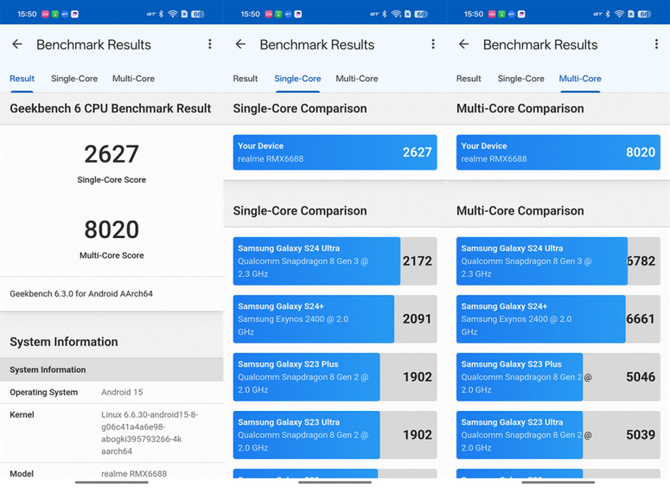Tap 15:50 clock in middle screen
This screenshot has width=670, height=488.
pos(250,14)
